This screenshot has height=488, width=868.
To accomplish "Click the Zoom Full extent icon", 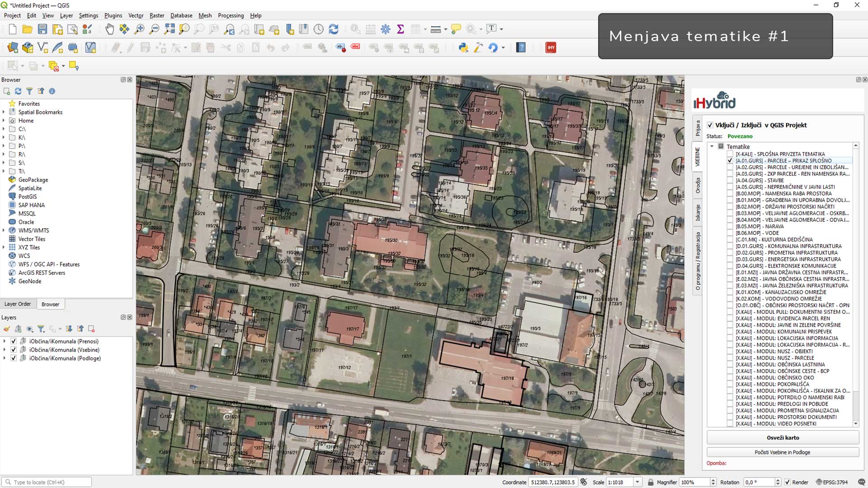I will click(169, 29).
